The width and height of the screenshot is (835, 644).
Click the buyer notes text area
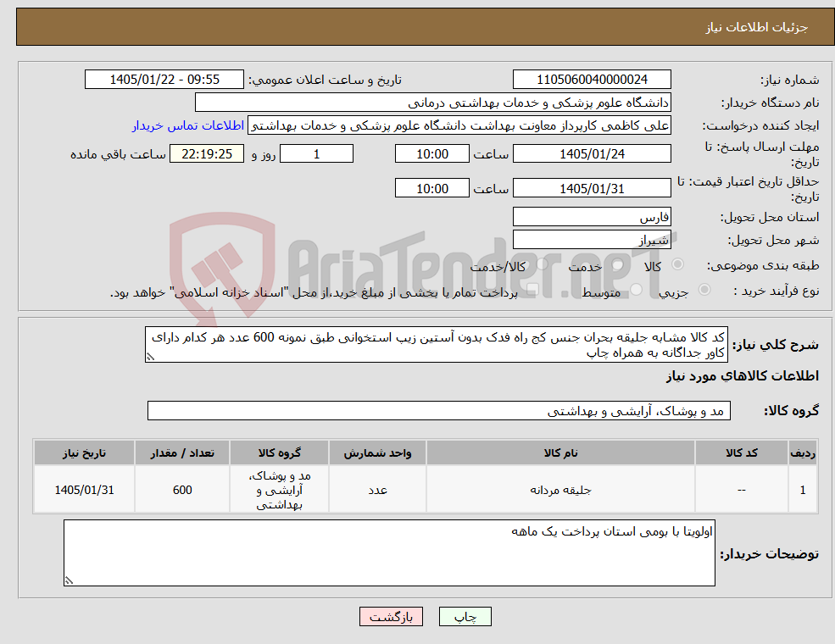click(389, 553)
